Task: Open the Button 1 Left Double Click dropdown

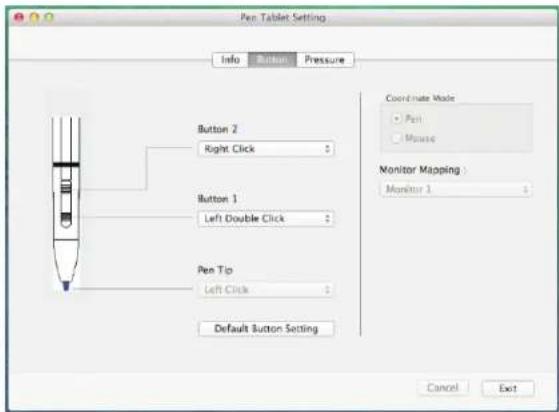Action: (266, 218)
